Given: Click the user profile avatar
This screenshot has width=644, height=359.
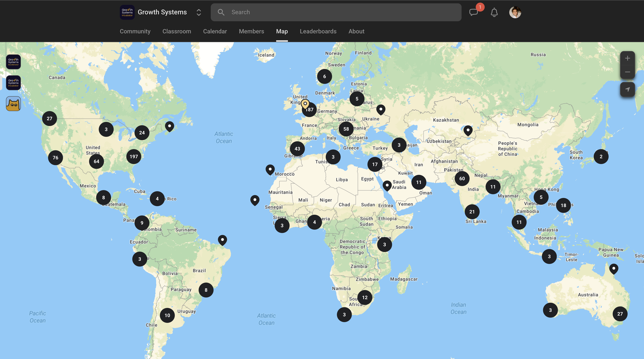Looking at the screenshot, I should [515, 12].
